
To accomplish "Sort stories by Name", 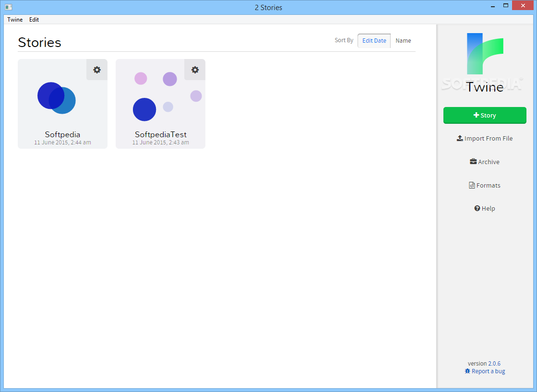I will click(403, 41).
